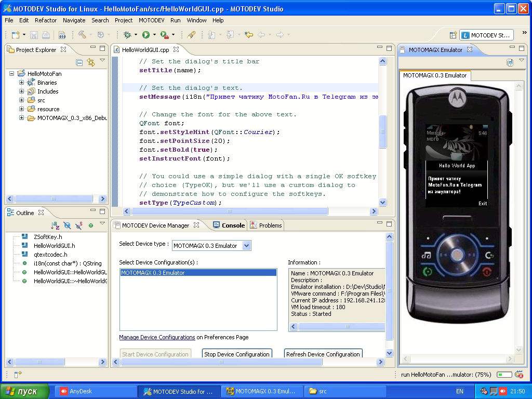
Task: Collapse All in Project Explorer toolbar
Action: tap(79, 62)
